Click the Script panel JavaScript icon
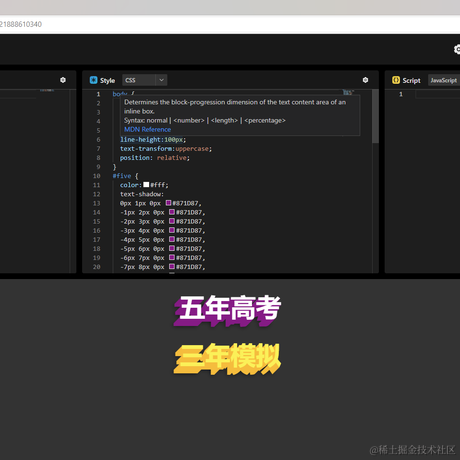This screenshot has height=460, width=460. coord(396,80)
